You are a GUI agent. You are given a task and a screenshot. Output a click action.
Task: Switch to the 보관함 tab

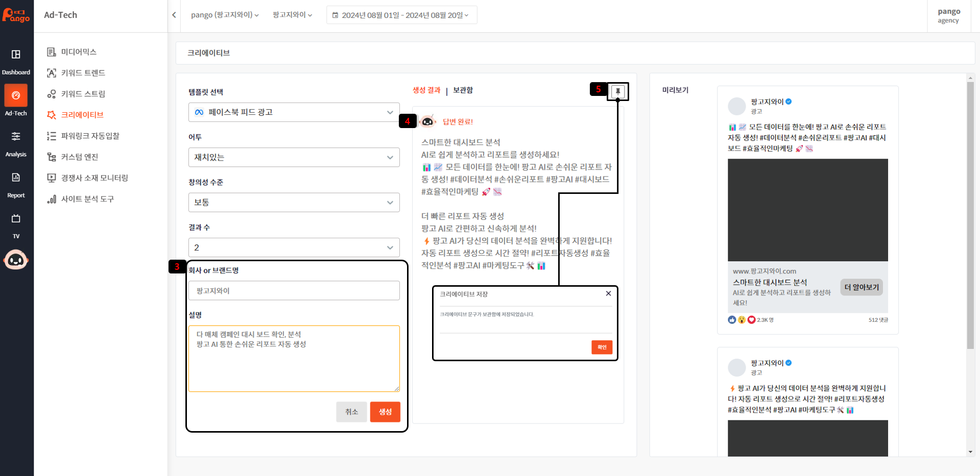click(463, 90)
